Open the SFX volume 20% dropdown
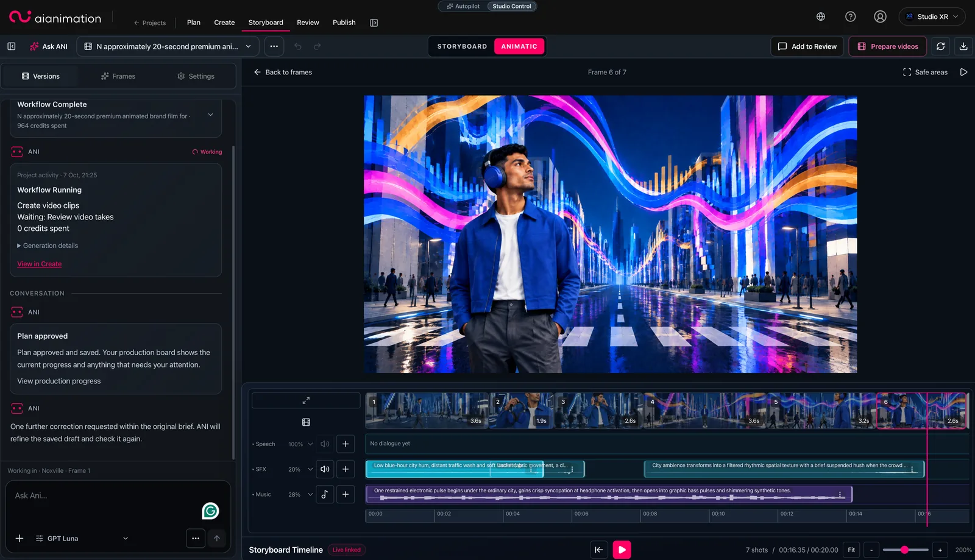The height and width of the screenshot is (560, 975). [x=300, y=469]
